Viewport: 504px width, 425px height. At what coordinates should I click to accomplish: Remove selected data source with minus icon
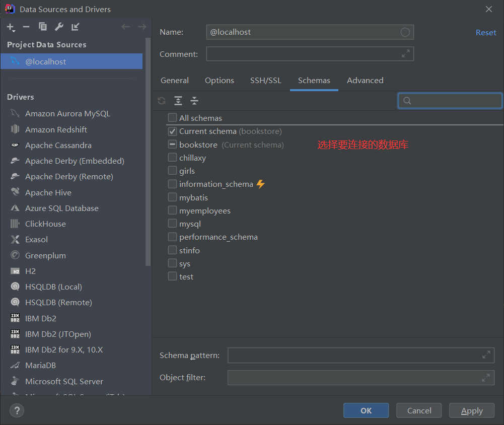click(26, 27)
